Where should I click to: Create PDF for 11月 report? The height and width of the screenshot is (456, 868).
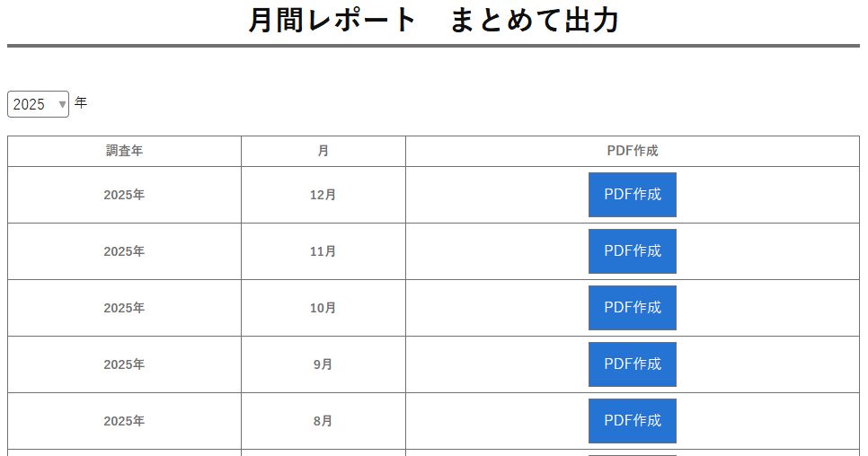632,251
